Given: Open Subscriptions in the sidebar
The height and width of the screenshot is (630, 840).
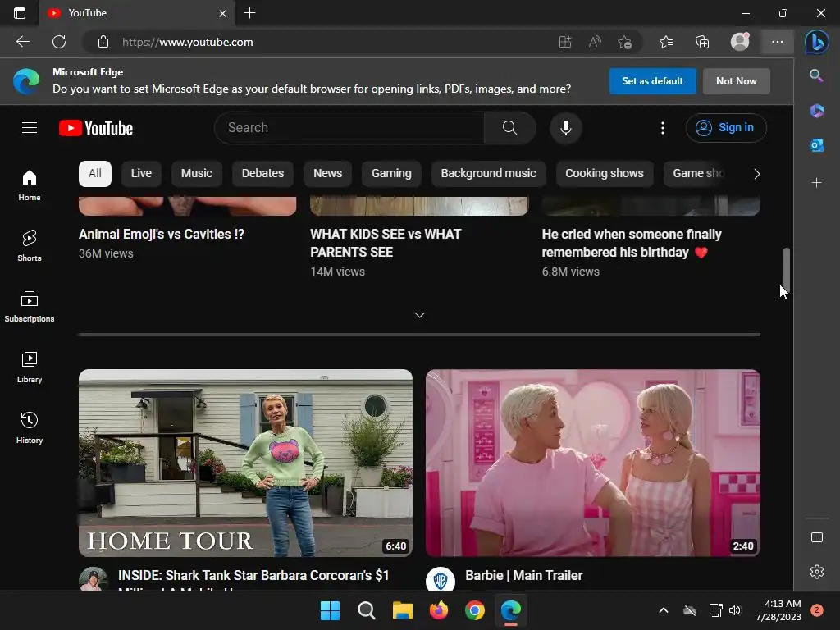Looking at the screenshot, I should [x=30, y=307].
